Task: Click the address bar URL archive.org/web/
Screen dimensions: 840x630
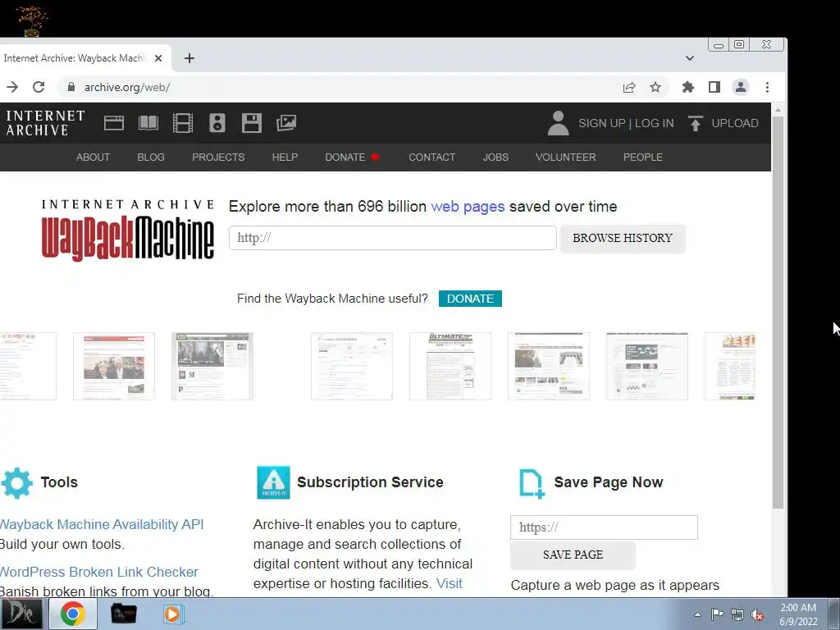Action: click(x=127, y=87)
